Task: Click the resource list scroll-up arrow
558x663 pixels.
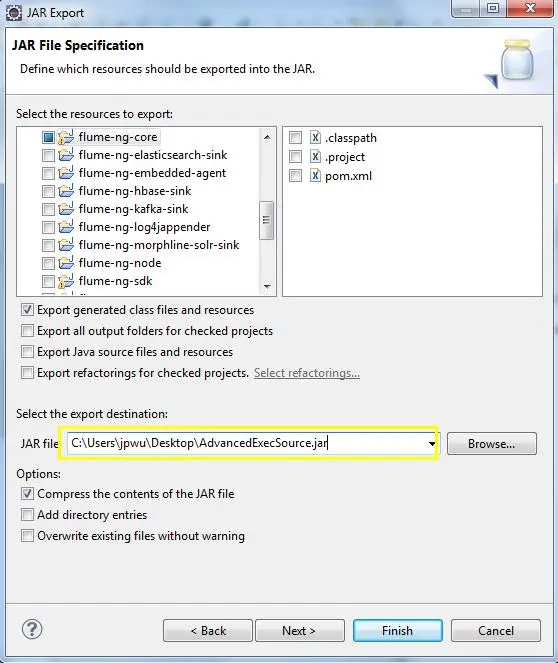Action: click(x=267, y=137)
